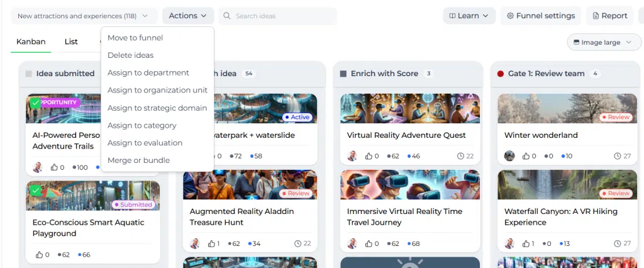Click the count badge 4 beside Gate 1: Review team
Image resolution: width=644 pixels, height=268 pixels.
click(x=595, y=74)
